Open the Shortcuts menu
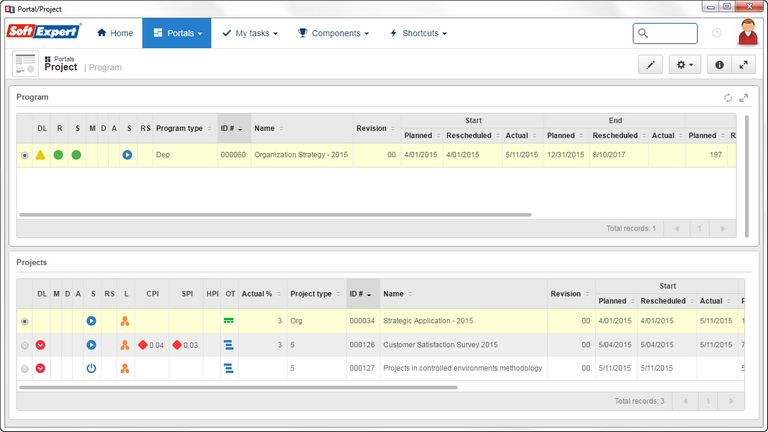 (x=418, y=33)
